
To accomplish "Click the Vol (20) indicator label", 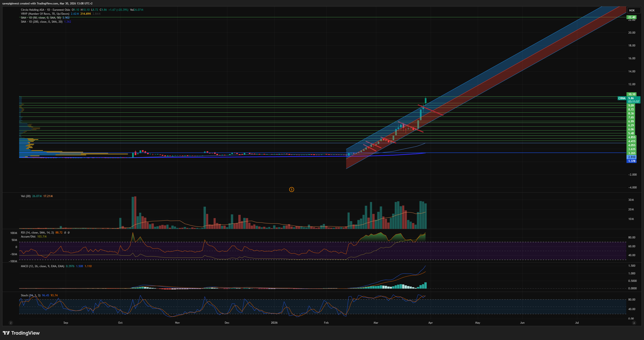I will tap(26, 196).
